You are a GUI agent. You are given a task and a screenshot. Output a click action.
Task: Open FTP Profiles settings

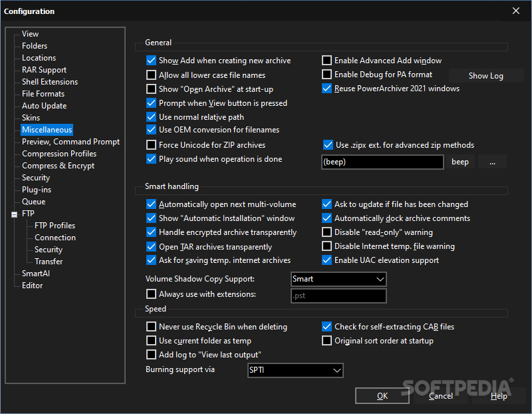click(55, 226)
